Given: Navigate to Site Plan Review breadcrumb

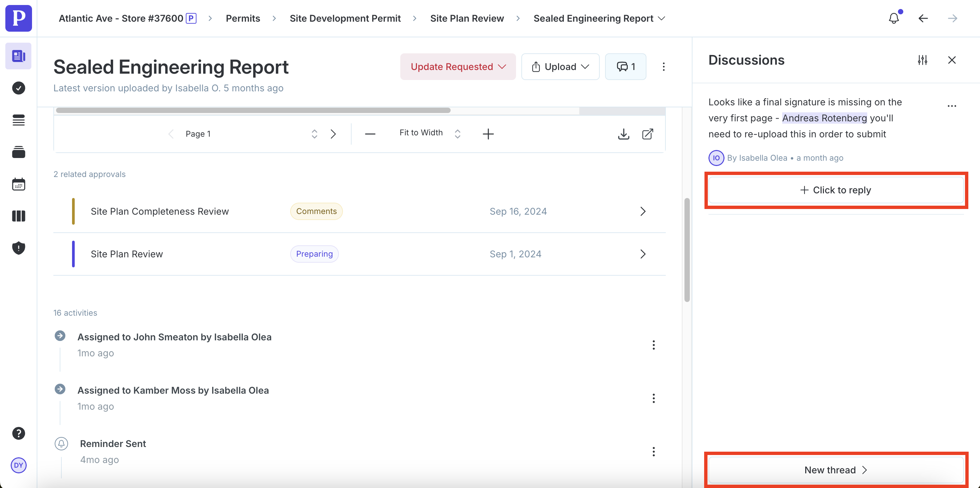Looking at the screenshot, I should tap(467, 18).
